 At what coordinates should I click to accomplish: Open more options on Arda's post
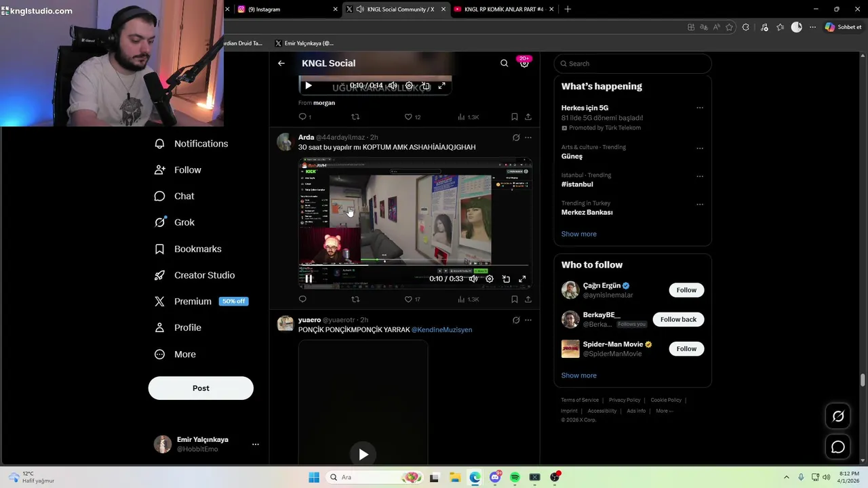click(x=528, y=138)
